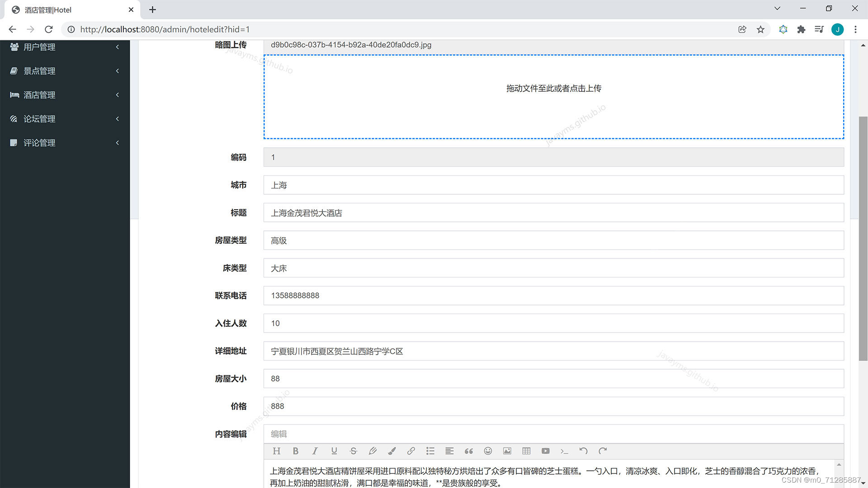
Task: Choose text color pencil icon
Action: (x=373, y=451)
